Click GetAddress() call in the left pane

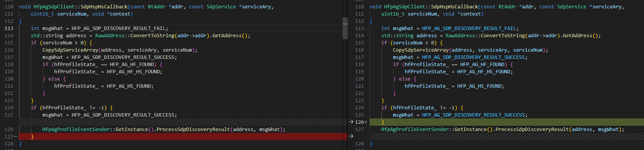230,36
